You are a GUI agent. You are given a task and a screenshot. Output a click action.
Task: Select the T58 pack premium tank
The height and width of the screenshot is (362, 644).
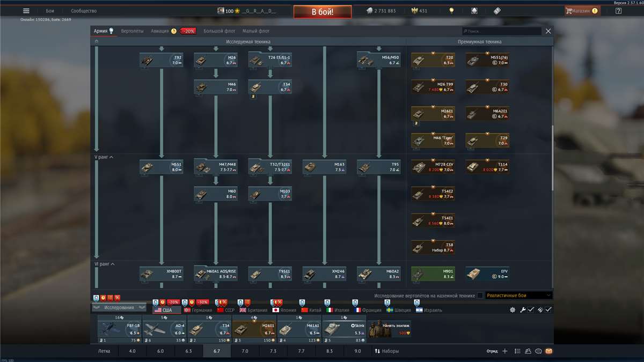[x=433, y=247]
